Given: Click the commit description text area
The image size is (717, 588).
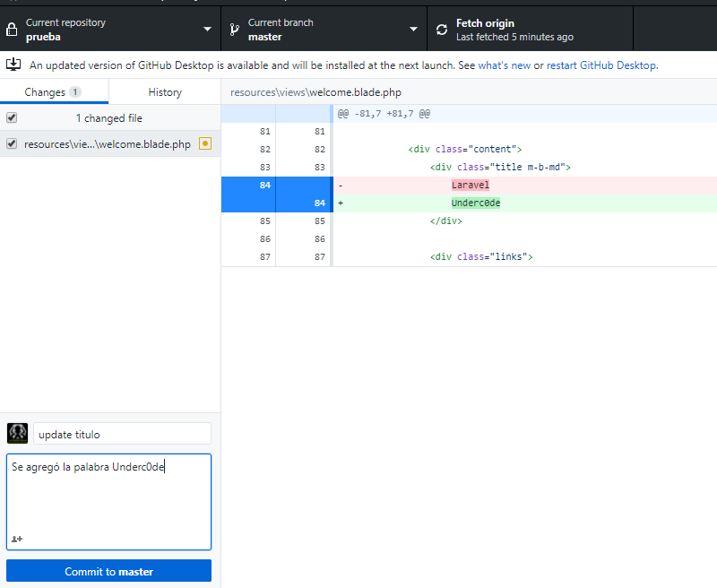Looking at the screenshot, I should click(x=108, y=502).
